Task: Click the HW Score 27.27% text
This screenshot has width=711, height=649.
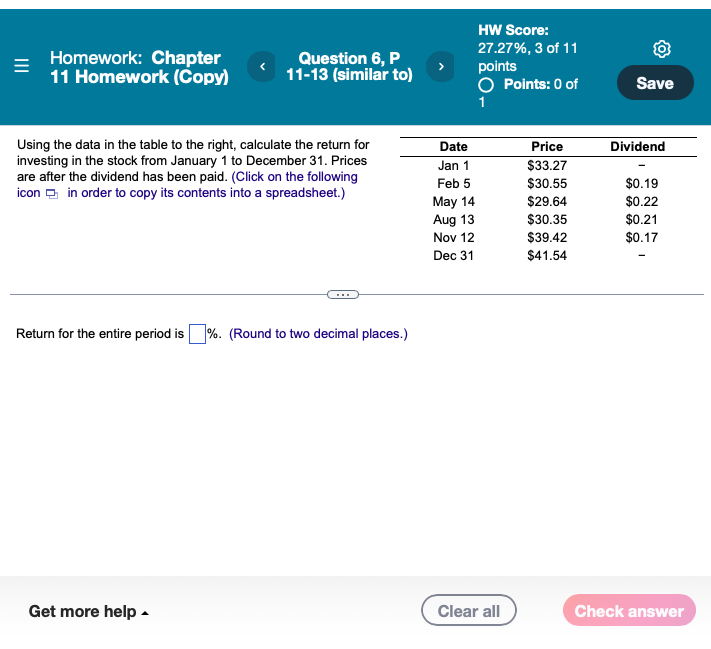Action: pos(527,48)
